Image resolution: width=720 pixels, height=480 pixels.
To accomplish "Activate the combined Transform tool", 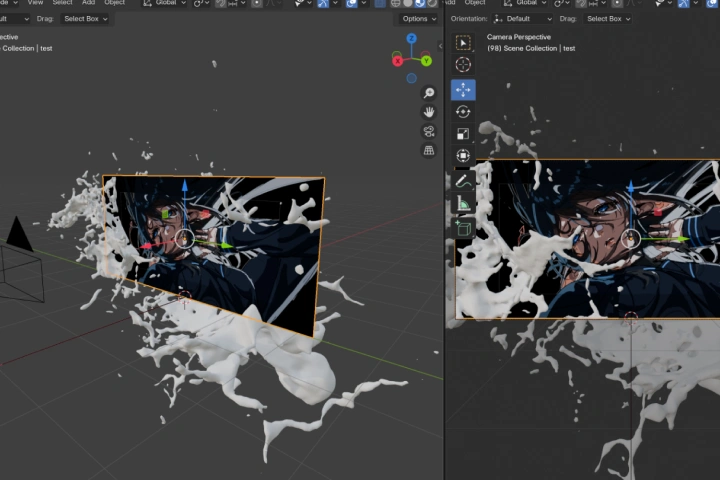I will pyautogui.click(x=463, y=156).
